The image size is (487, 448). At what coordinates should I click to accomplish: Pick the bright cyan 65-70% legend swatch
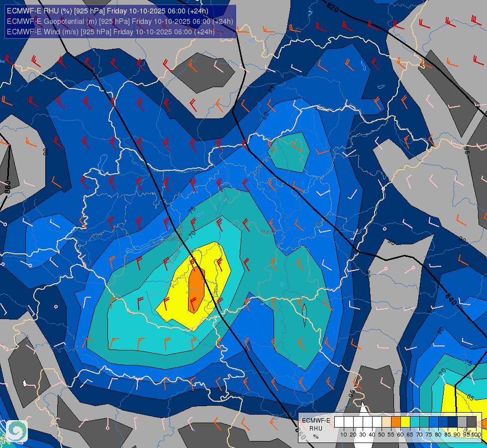[x=415, y=422]
